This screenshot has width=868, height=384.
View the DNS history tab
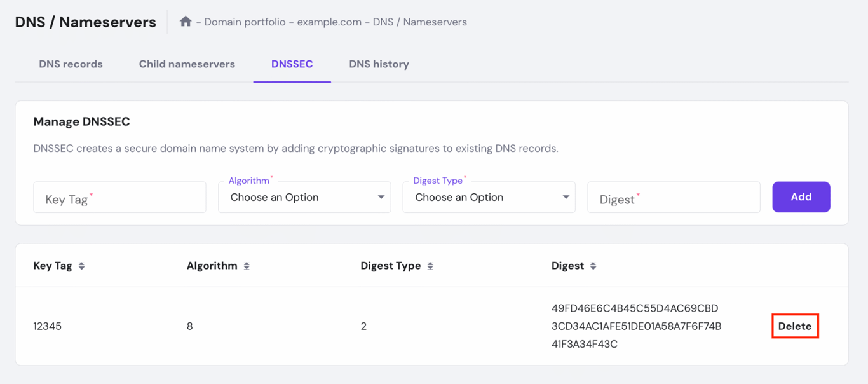point(379,64)
